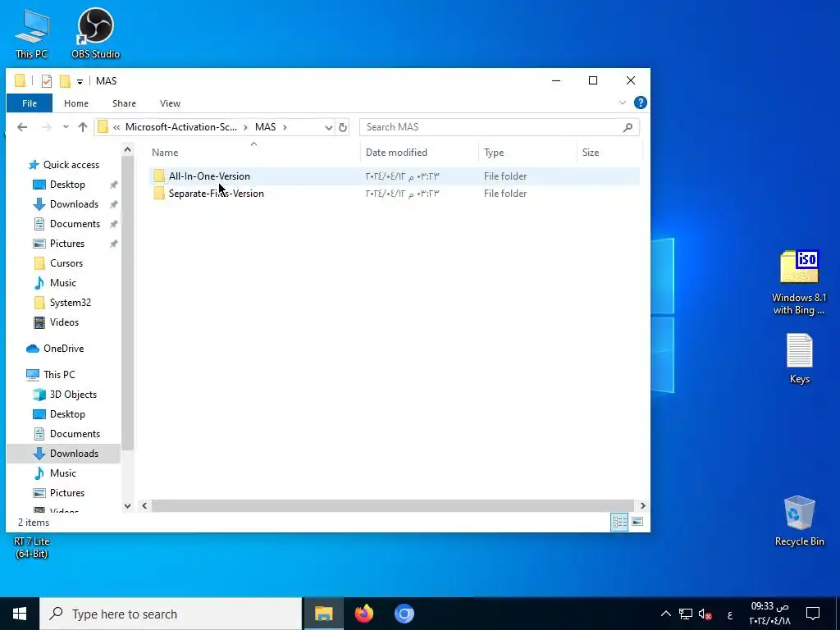Click the Arabic input language indicator

729,614
